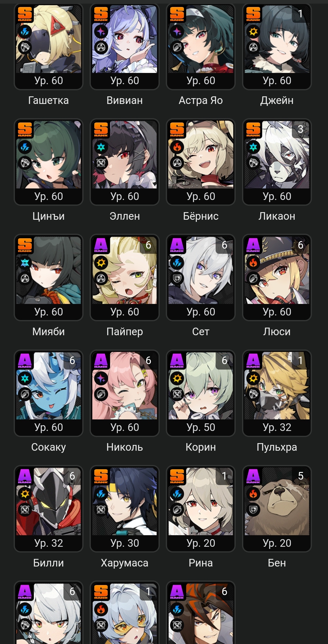
Task: Click the A-rank badge on Люси's card
Action: pyautogui.click(x=253, y=245)
